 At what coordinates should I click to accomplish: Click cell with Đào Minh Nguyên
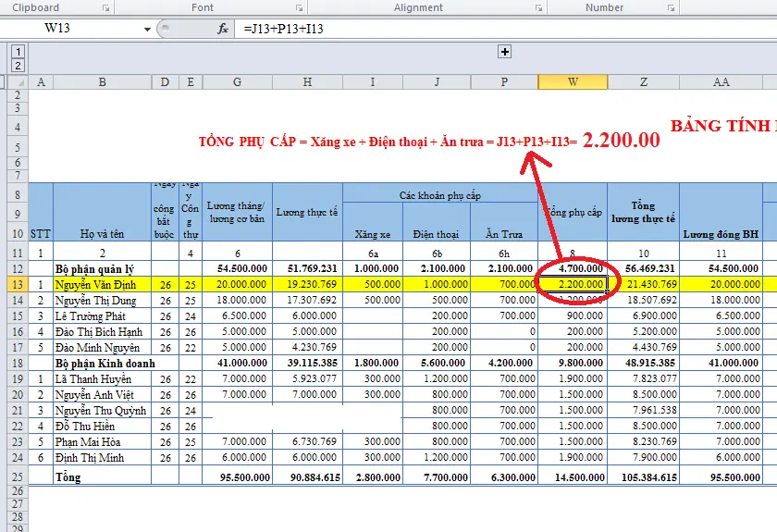pyautogui.click(x=102, y=348)
